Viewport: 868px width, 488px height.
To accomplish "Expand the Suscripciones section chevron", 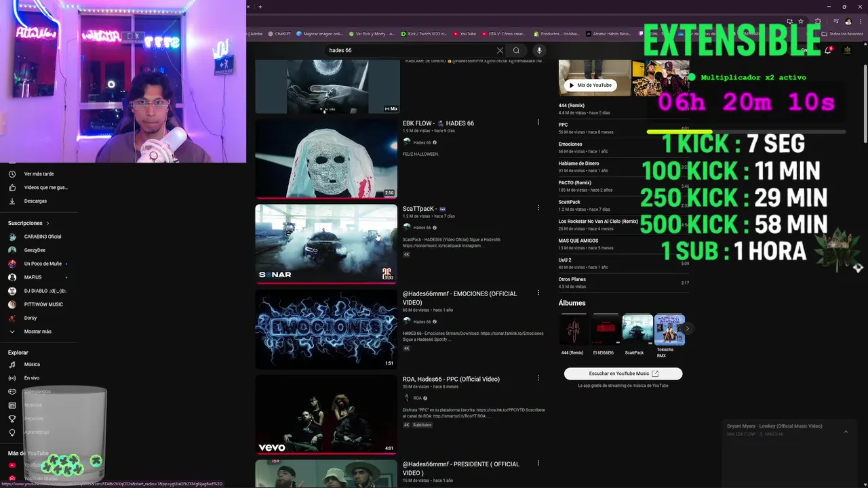I will 47,223.
